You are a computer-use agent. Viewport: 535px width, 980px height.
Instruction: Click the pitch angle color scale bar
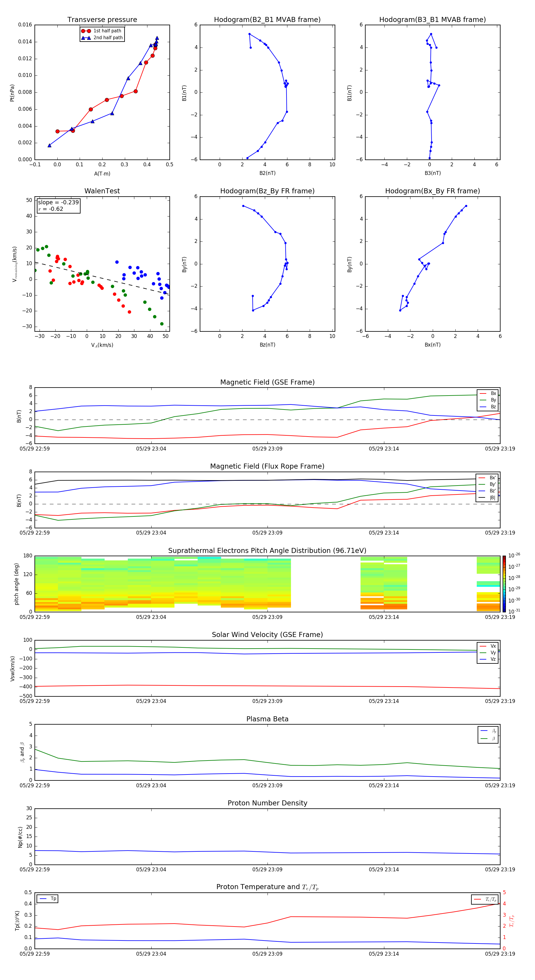click(x=504, y=584)
